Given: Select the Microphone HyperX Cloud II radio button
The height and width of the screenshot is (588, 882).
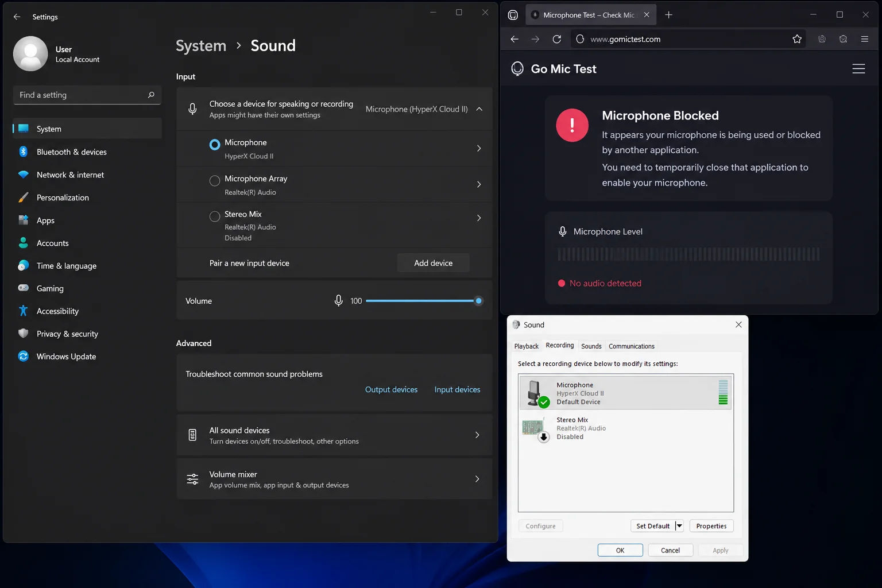Looking at the screenshot, I should point(215,145).
